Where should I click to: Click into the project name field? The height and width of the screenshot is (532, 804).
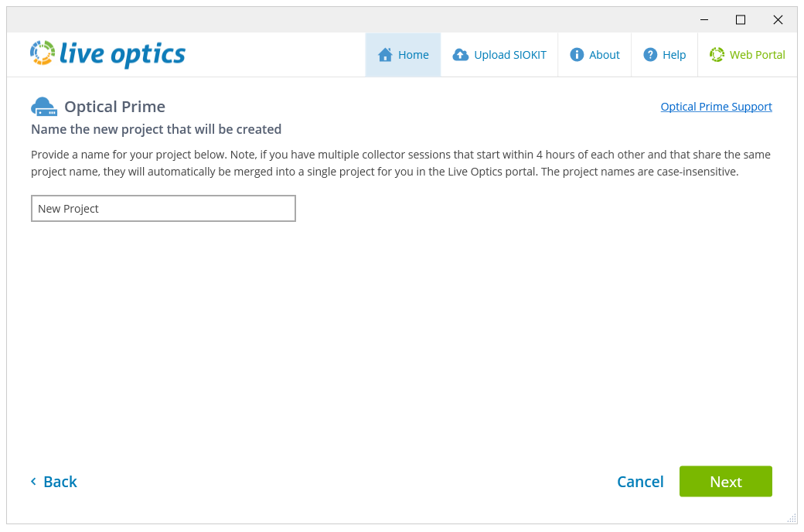163,209
